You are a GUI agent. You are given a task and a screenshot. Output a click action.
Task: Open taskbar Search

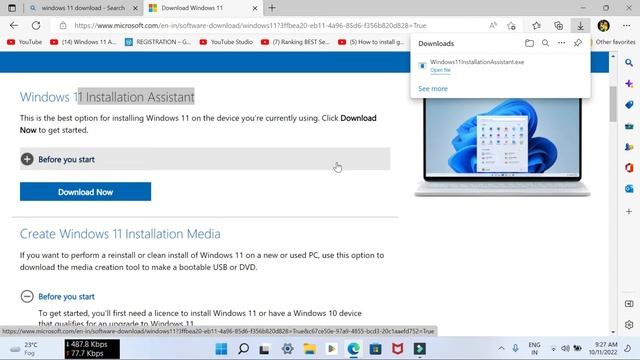click(x=244, y=349)
